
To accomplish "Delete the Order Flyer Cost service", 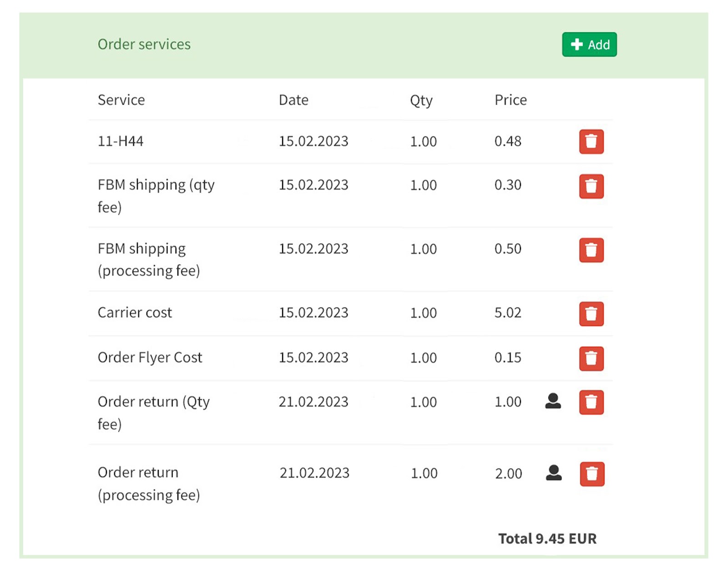I will click(x=591, y=358).
